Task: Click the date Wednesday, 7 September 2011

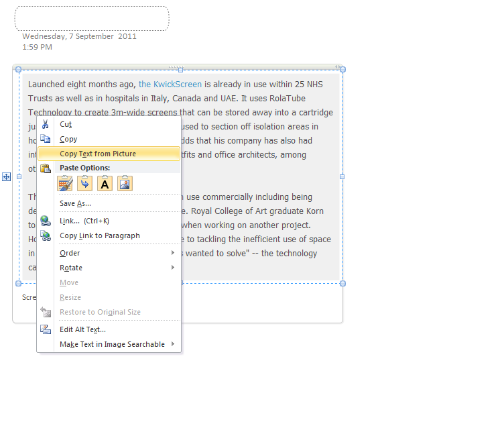Action: pyautogui.click(x=79, y=36)
